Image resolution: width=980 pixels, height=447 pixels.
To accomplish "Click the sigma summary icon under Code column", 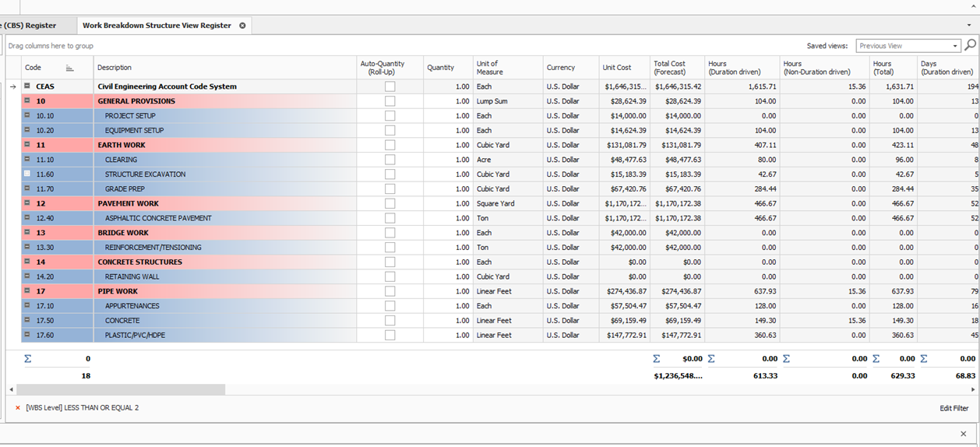I will pos(28,359).
